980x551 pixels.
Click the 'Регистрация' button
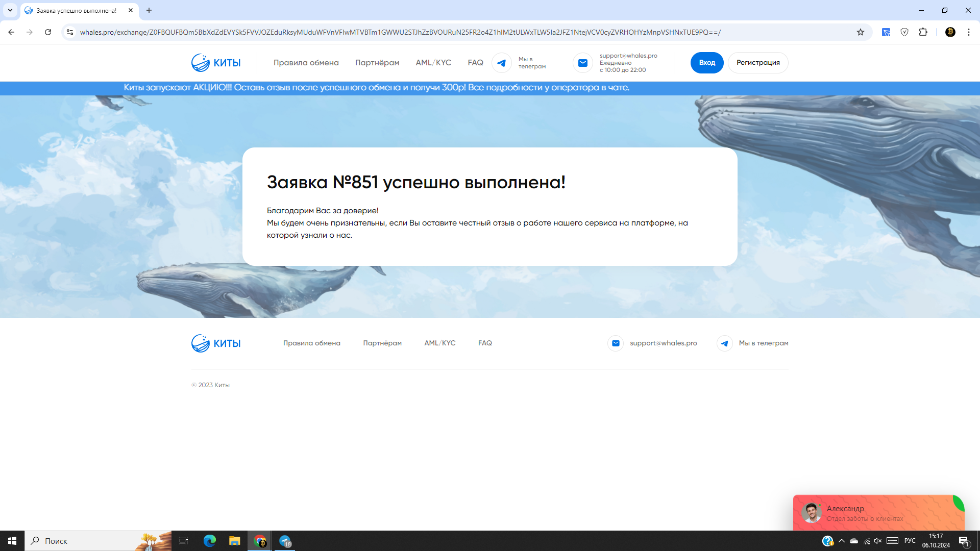[758, 63]
